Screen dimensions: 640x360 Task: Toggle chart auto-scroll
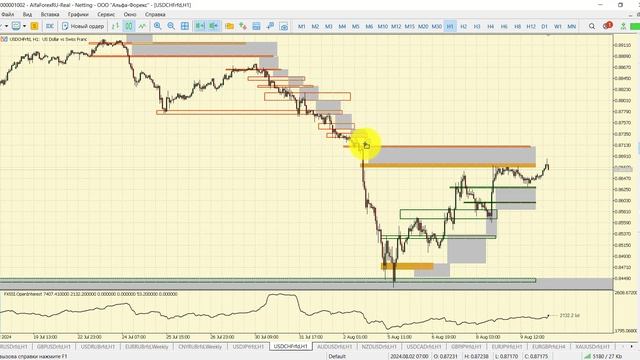pyautogui.click(x=200, y=26)
